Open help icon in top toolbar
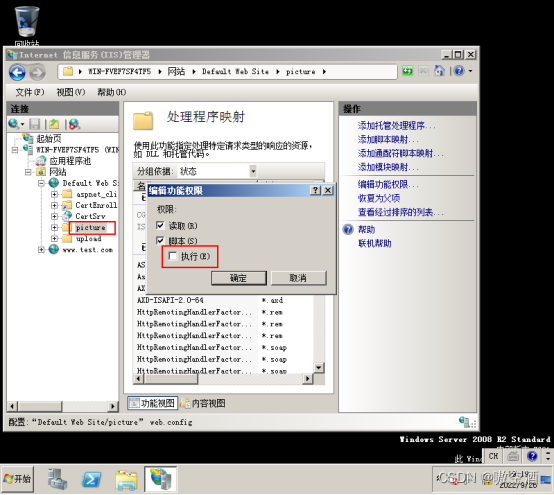The image size is (554, 495). coord(459,71)
